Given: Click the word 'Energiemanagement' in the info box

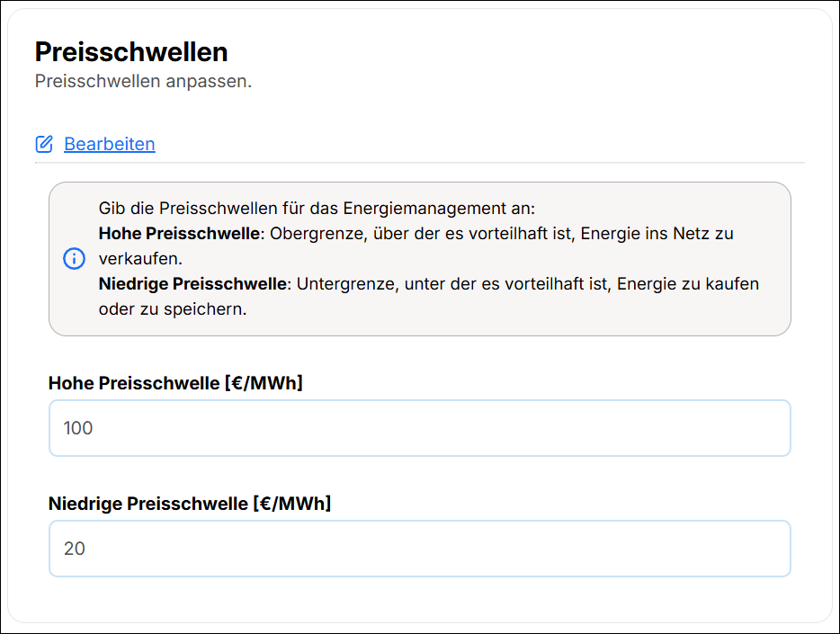Looking at the screenshot, I should 432,209.
